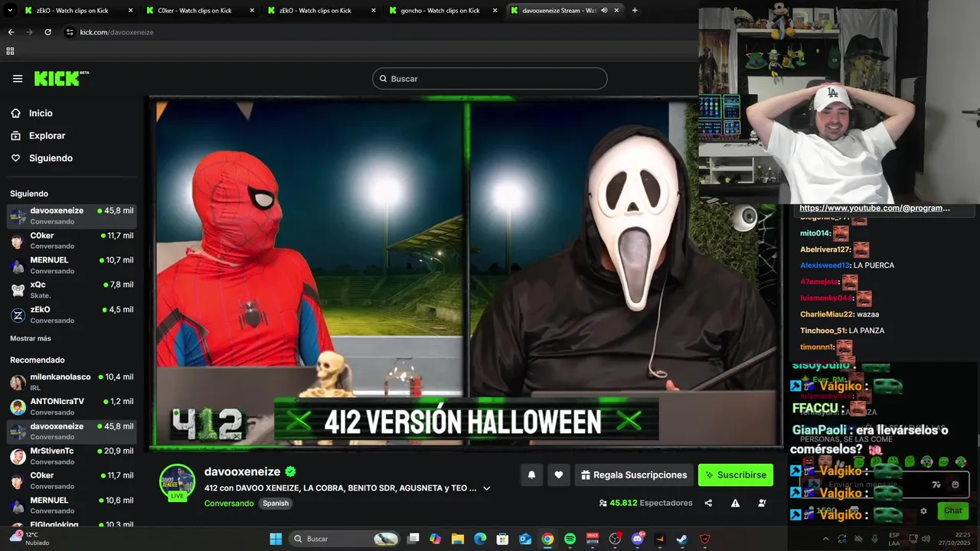Image resolution: width=980 pixels, height=551 pixels.
Task: Click browser back arrow
Action: tap(11, 32)
